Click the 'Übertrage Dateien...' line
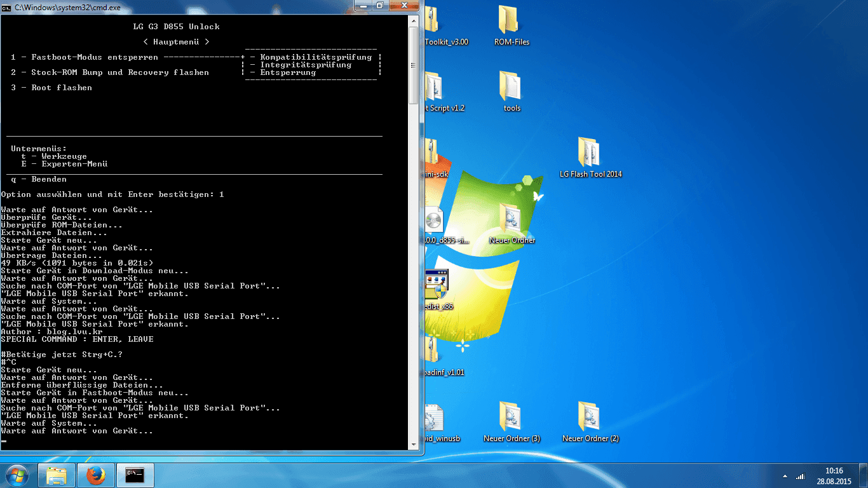 point(51,255)
